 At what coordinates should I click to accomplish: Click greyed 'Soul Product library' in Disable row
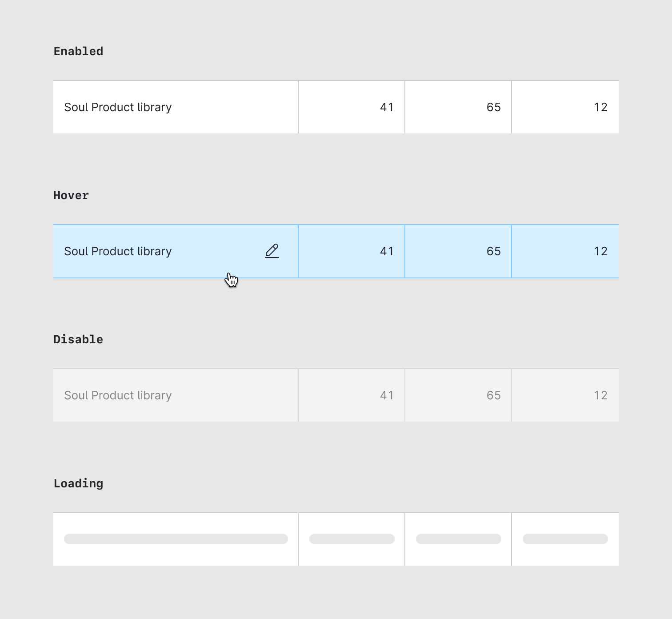tap(118, 395)
